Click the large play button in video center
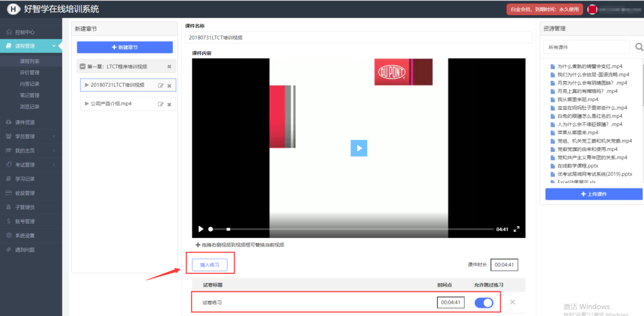This screenshot has height=316, width=644. [358, 148]
